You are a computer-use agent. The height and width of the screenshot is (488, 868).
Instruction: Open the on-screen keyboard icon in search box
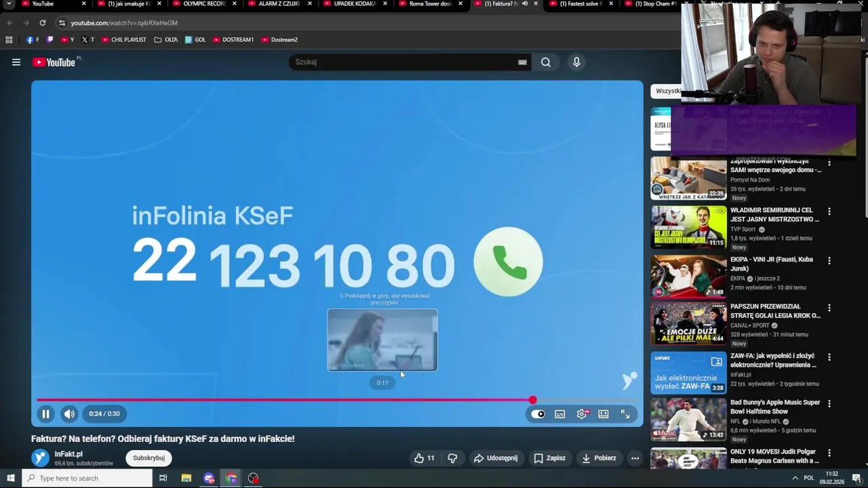coord(522,62)
